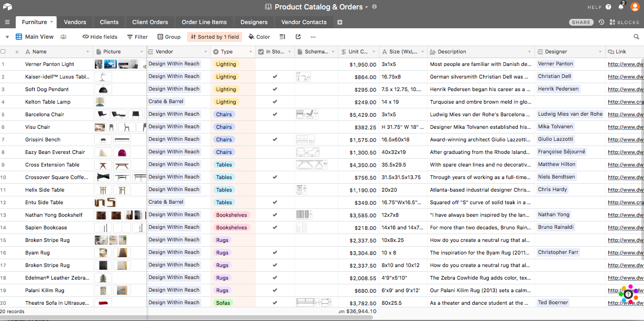Screen dimensions: 644x321
Task: Click the Size (WxLxH) column header
Action: coord(402,52)
